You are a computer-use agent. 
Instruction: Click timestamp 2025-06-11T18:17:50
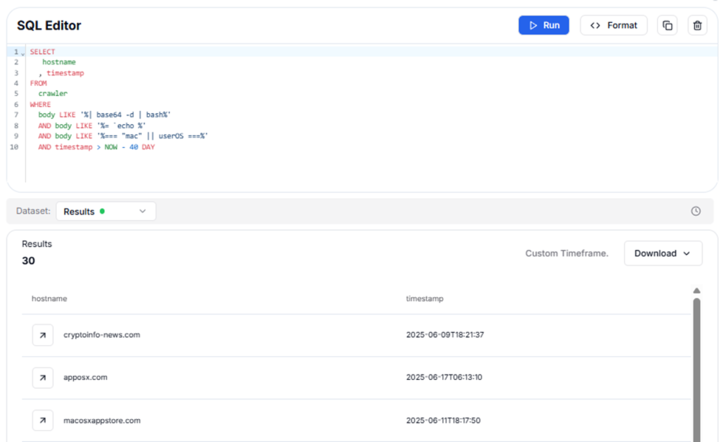(x=443, y=420)
